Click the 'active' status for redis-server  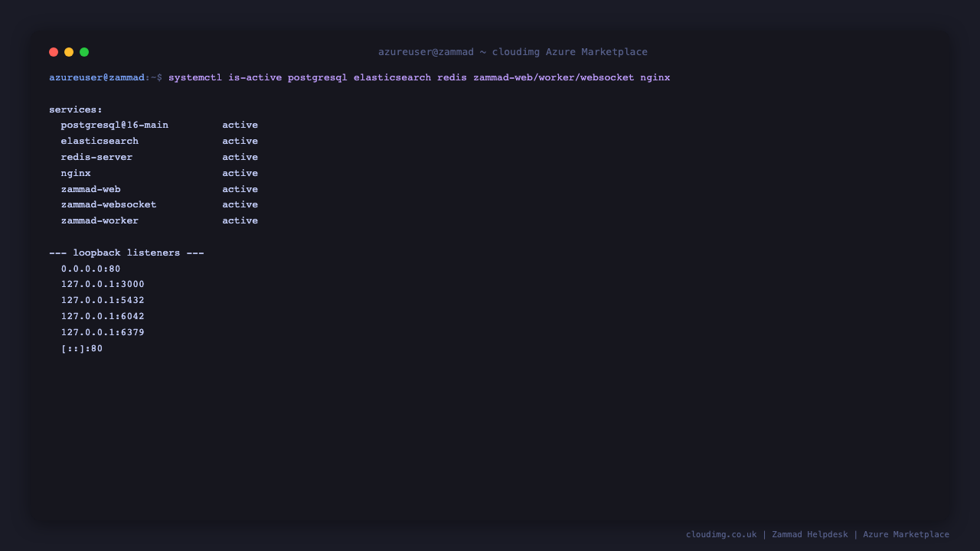click(240, 158)
